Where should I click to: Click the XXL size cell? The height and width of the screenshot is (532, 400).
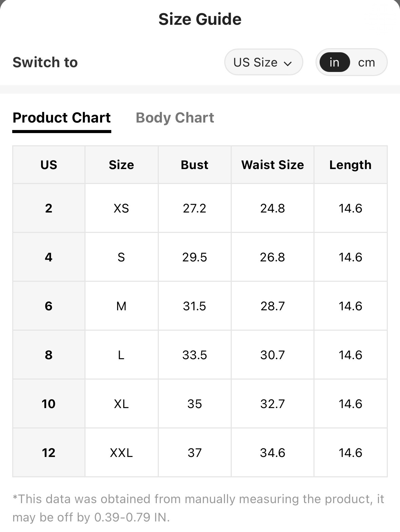pyautogui.click(x=121, y=453)
